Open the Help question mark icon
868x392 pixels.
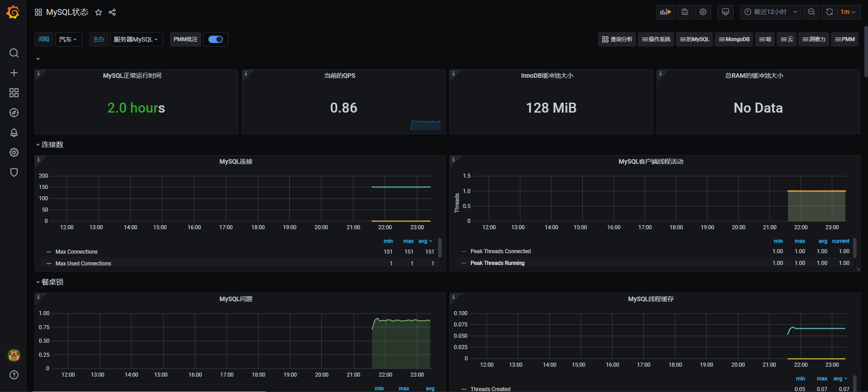pos(14,375)
